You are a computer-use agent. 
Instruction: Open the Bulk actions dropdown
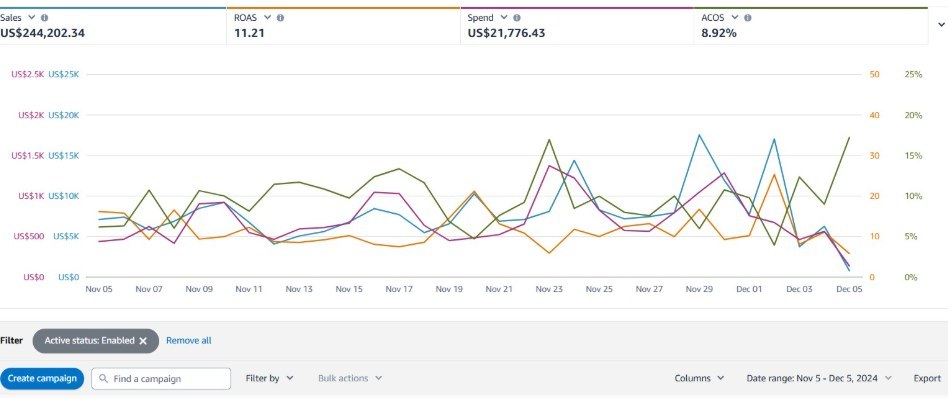pos(350,379)
